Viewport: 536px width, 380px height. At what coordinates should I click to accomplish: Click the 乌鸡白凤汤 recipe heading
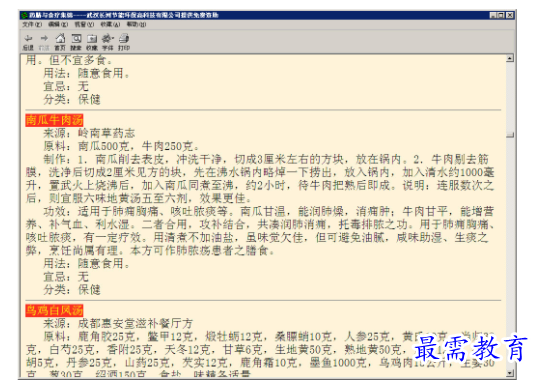click(x=54, y=310)
